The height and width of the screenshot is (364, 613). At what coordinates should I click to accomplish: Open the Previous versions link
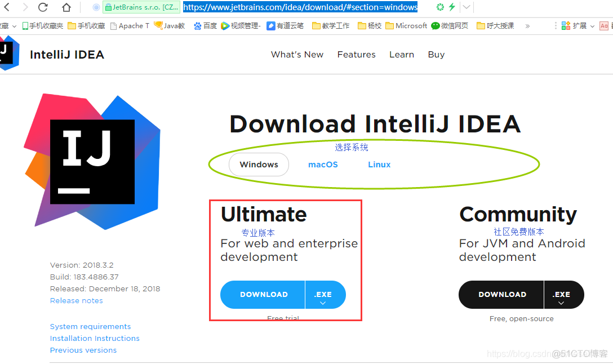[83, 350]
